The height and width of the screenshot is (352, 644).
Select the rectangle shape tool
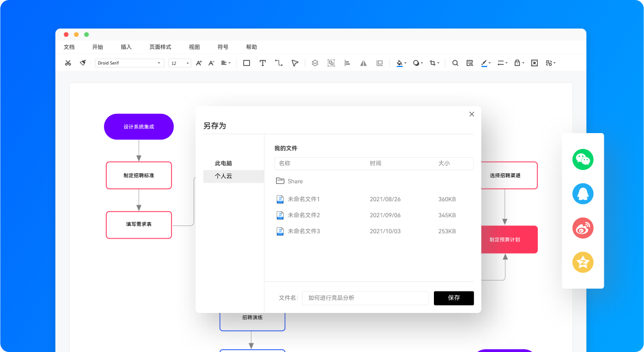click(246, 63)
